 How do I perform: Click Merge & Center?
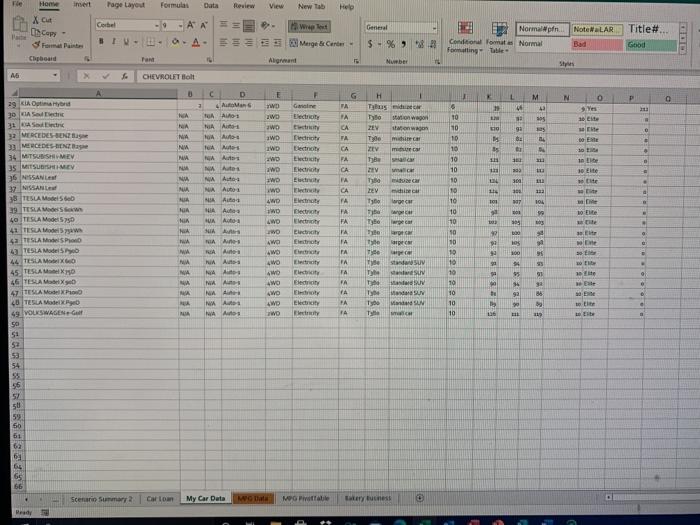click(x=317, y=44)
